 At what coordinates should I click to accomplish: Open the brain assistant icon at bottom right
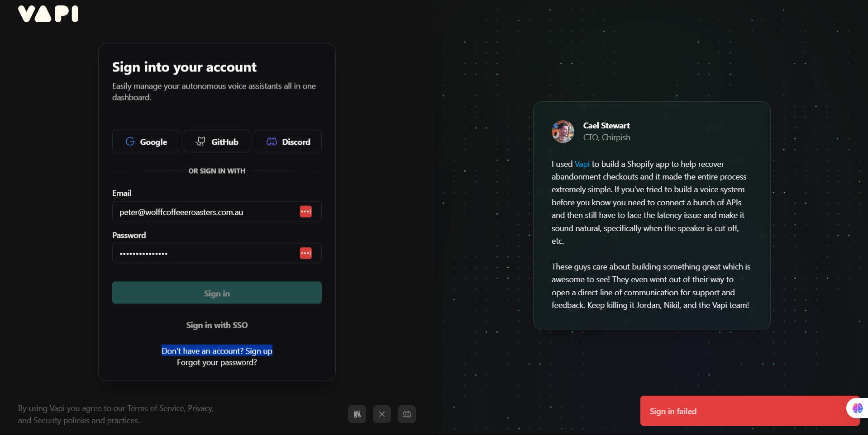pyautogui.click(x=858, y=408)
